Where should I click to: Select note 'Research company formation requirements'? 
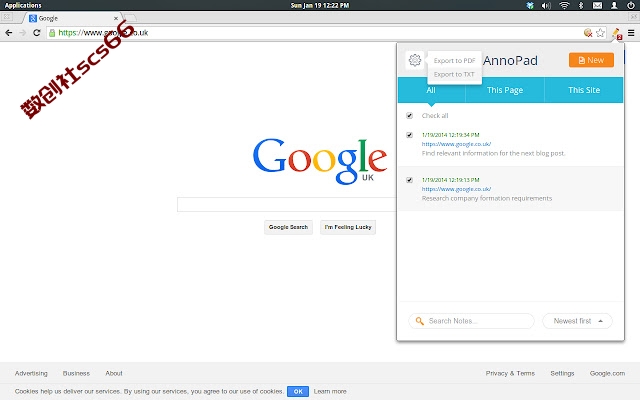tap(487, 198)
